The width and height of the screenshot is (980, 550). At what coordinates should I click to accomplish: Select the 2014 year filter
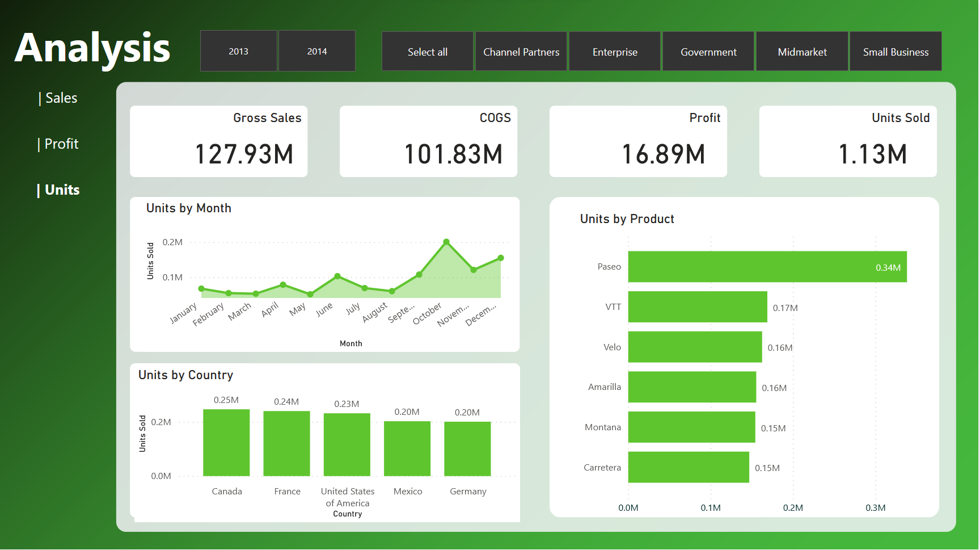pyautogui.click(x=316, y=51)
